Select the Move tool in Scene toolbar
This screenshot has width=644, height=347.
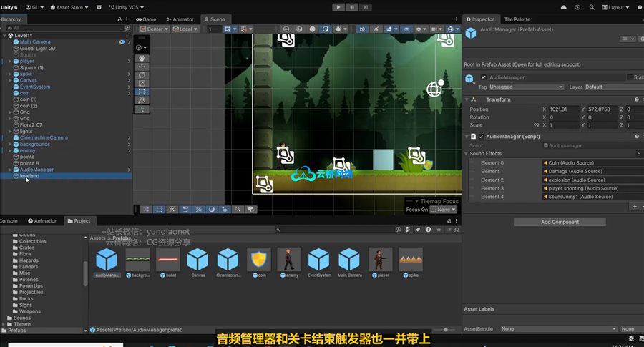click(x=142, y=67)
